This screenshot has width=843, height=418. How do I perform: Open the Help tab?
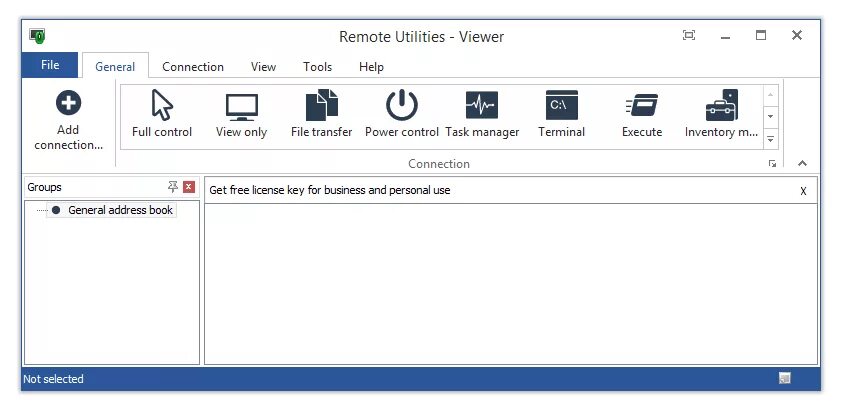(371, 67)
